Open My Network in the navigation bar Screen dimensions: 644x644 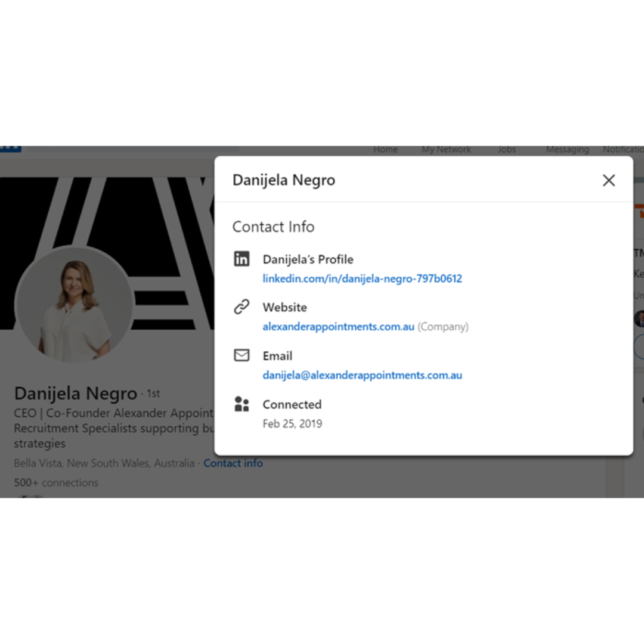(446, 150)
